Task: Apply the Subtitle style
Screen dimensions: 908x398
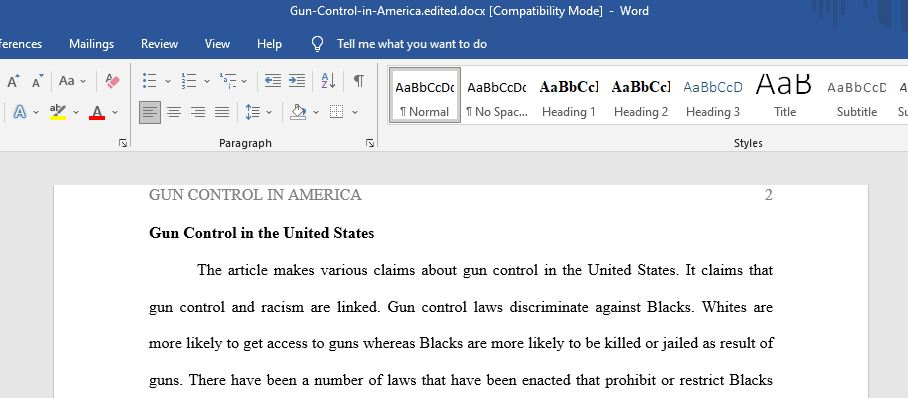Action: click(856, 96)
